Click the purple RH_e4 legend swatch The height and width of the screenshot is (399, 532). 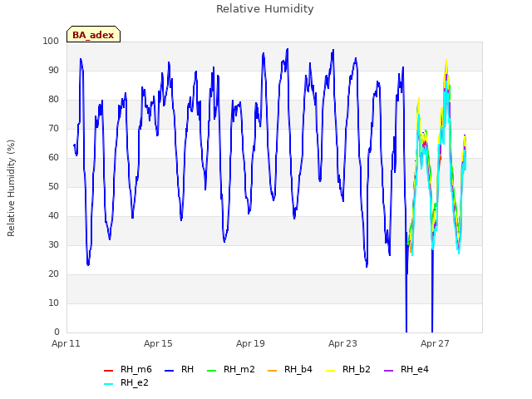tap(388, 371)
